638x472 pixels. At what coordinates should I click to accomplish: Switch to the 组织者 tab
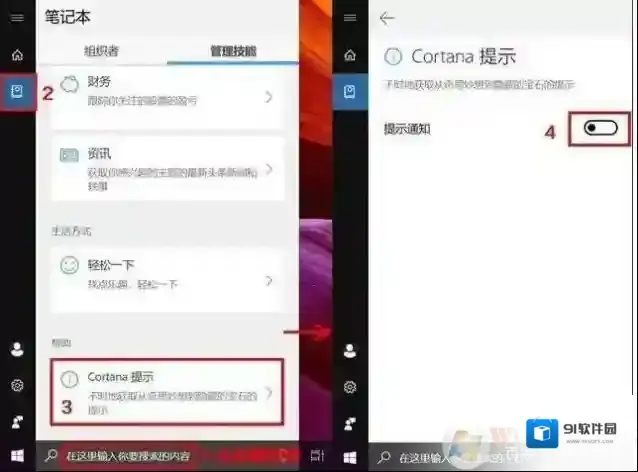[x=101, y=51]
